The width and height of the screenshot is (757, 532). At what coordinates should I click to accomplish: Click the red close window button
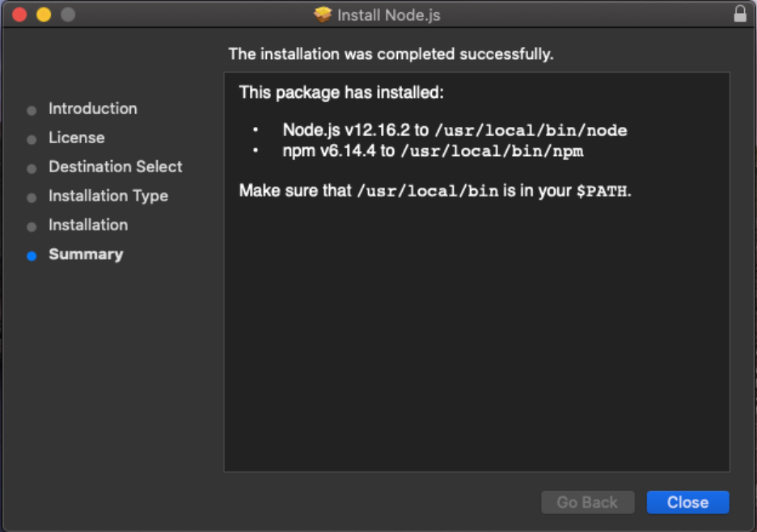point(19,15)
